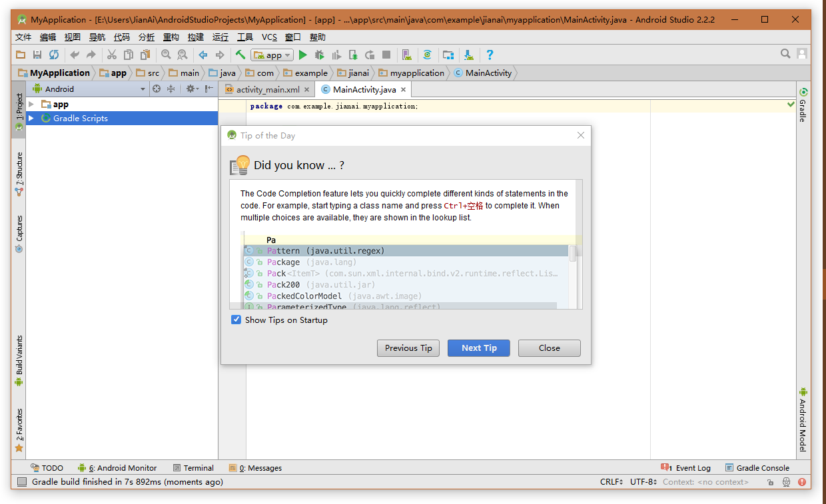Open the VCS menu
This screenshot has height=504, width=826.
click(269, 37)
